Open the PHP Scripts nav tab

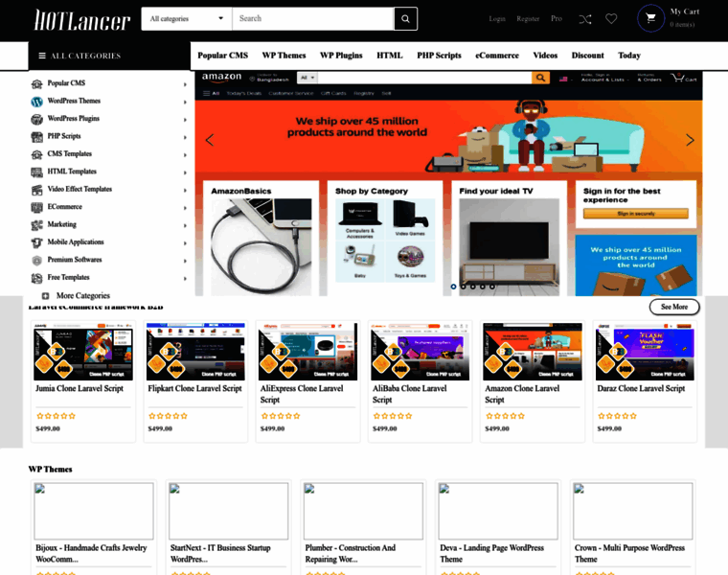(439, 56)
